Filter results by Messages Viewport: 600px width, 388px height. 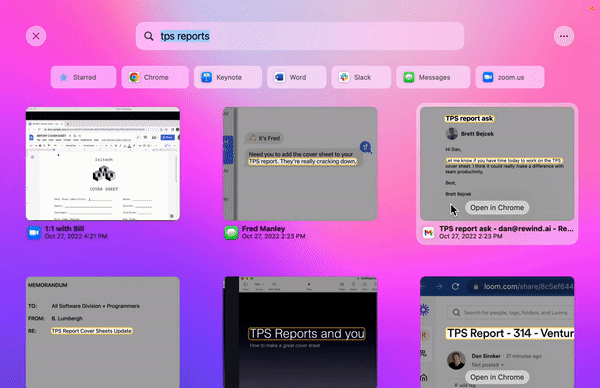pos(433,77)
